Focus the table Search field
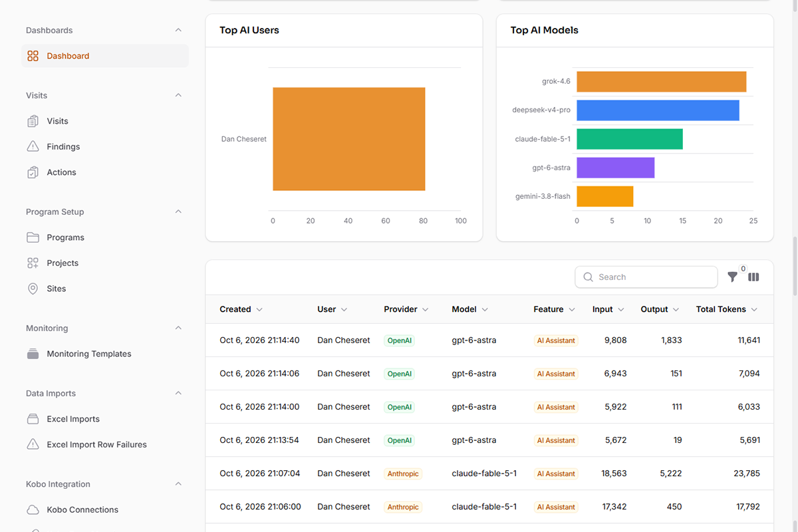 646,277
